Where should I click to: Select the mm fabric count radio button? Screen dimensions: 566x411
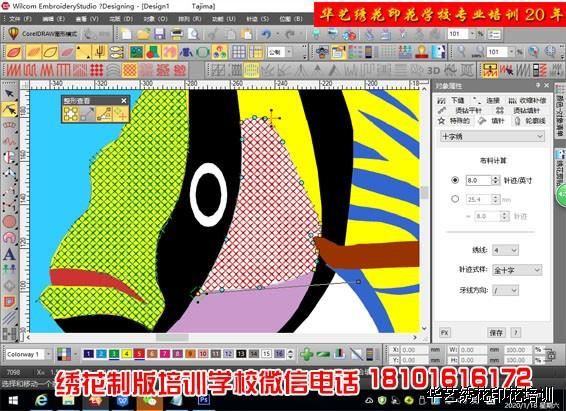pos(455,199)
